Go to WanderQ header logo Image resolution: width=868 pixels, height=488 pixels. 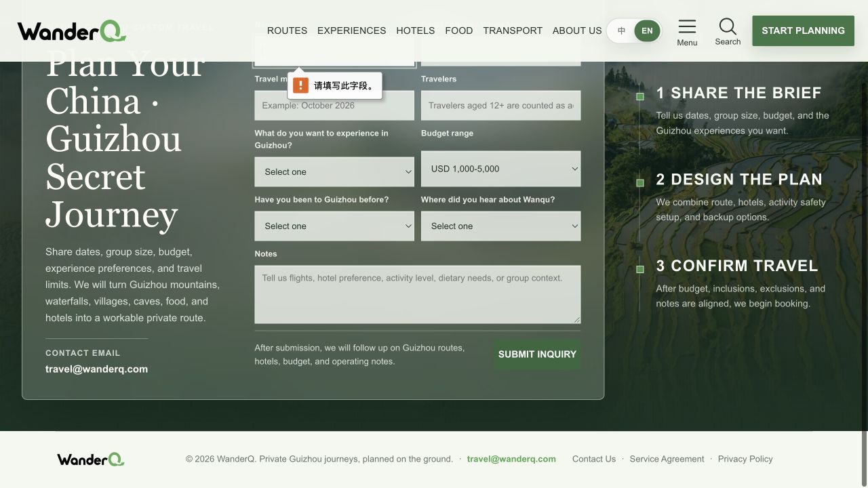pyautogui.click(x=72, y=30)
